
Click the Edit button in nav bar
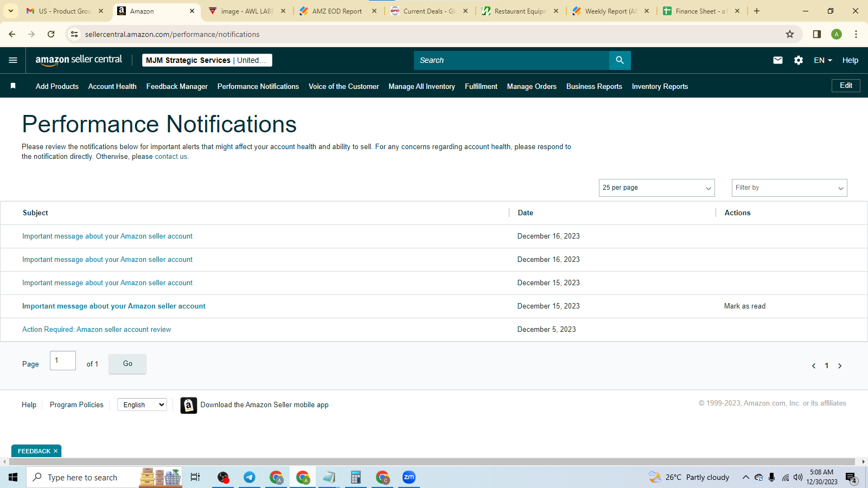coord(846,86)
